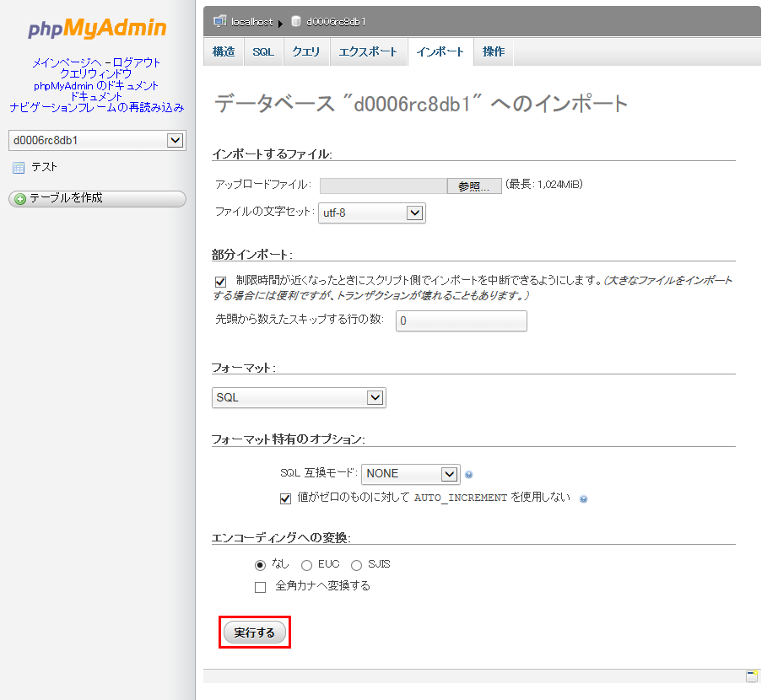Switch to the エクスポート tab
Viewport: 767px width, 700px height.
(369, 51)
